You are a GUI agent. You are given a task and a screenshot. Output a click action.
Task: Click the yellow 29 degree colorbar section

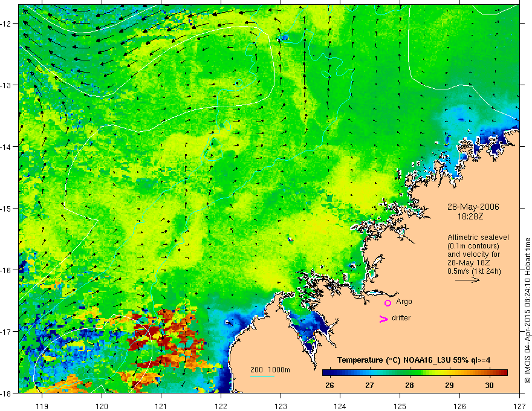(450, 373)
